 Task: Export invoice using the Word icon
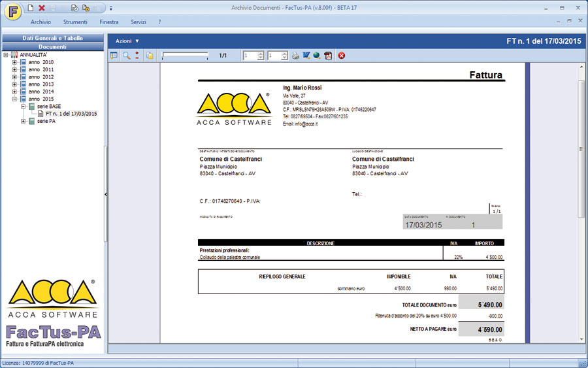306,56
